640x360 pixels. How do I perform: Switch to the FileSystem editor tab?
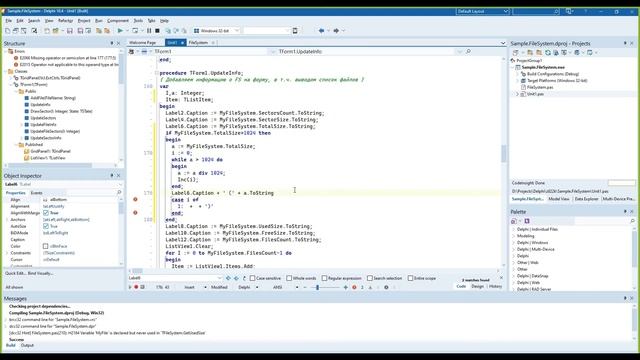click(x=198, y=42)
